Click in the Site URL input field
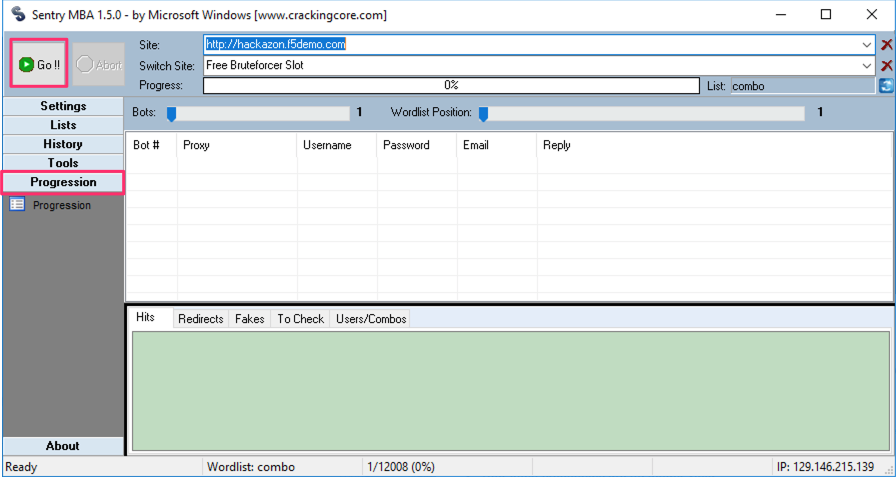 tap(531, 45)
